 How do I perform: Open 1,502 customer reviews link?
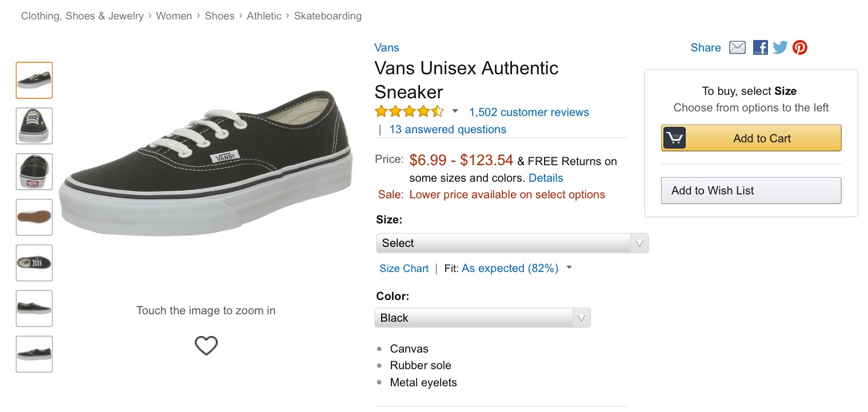pos(529,112)
